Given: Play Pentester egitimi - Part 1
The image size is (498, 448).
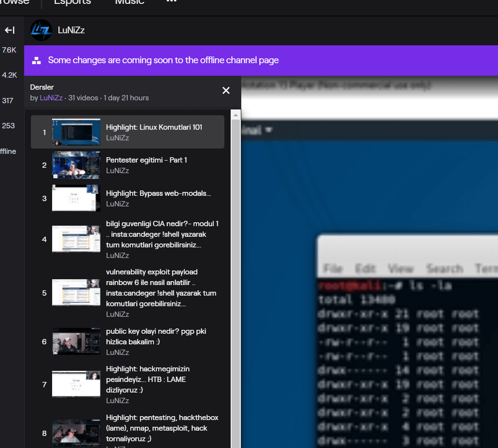Looking at the screenshot, I should tap(128, 165).
